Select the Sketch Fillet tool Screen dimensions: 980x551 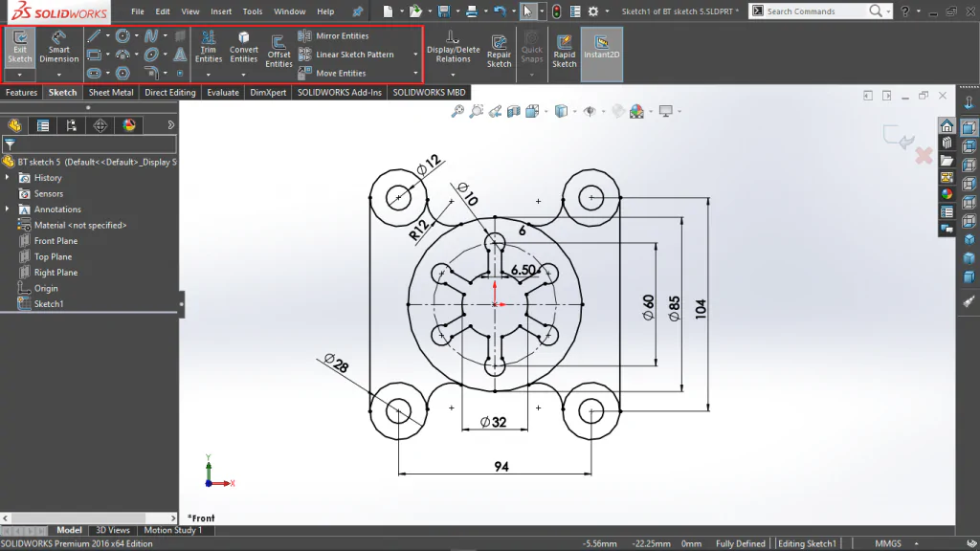[150, 73]
